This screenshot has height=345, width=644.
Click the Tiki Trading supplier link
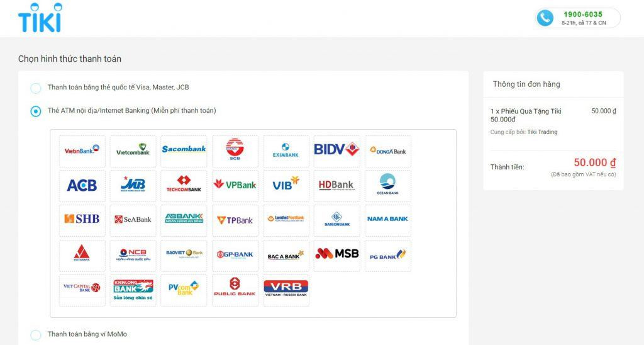[x=542, y=132]
